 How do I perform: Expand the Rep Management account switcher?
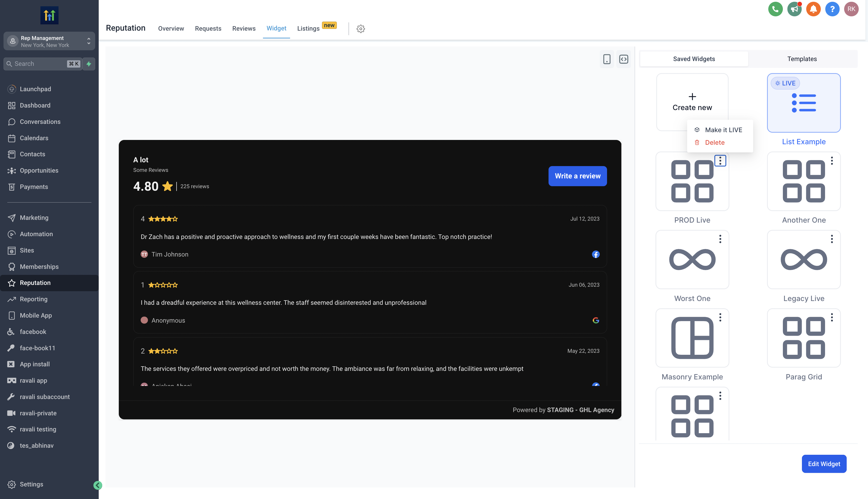click(x=49, y=41)
